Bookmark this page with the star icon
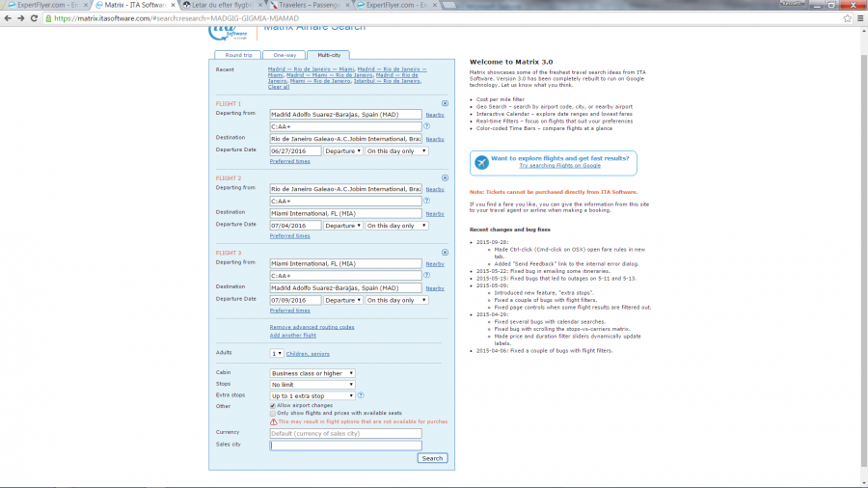Screen dimensions: 868x488 pyautogui.click(x=845, y=17)
